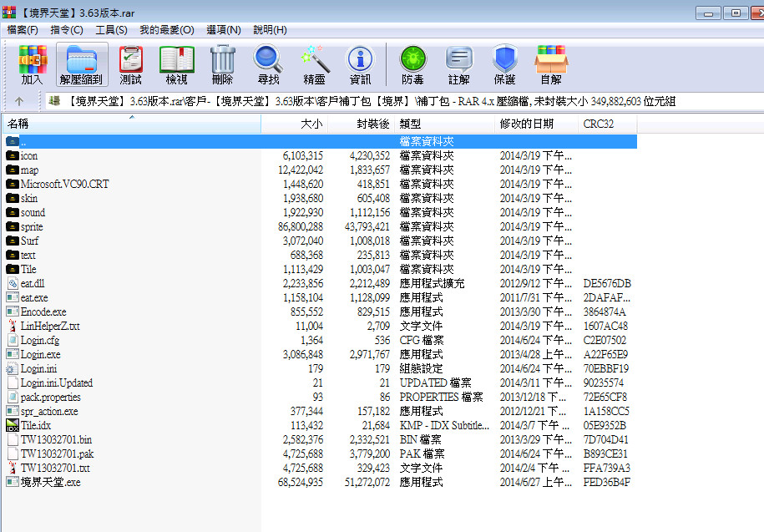Click the Login.exe application icon
This screenshot has height=532, width=764.
point(13,355)
